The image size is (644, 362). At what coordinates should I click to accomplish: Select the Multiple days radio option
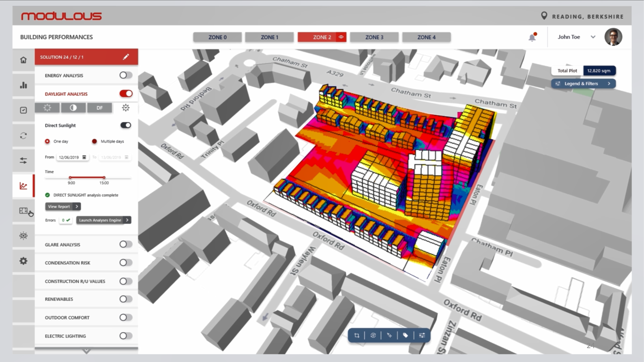[94, 141]
